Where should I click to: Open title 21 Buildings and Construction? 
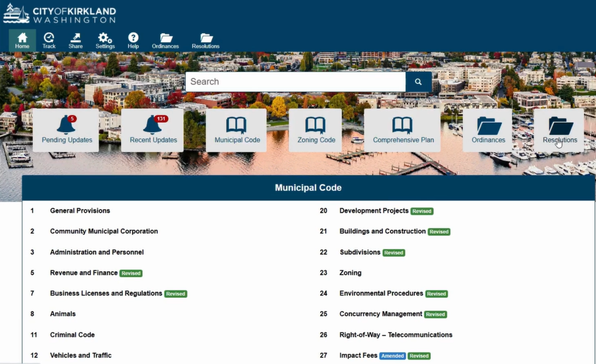(382, 231)
